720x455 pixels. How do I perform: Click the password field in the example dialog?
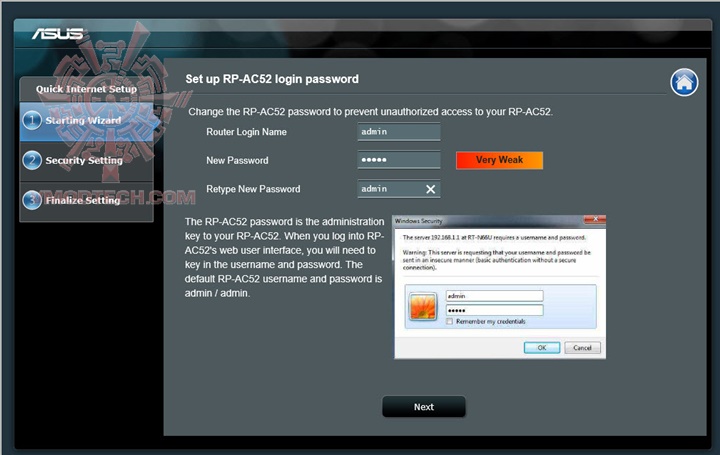click(x=495, y=310)
